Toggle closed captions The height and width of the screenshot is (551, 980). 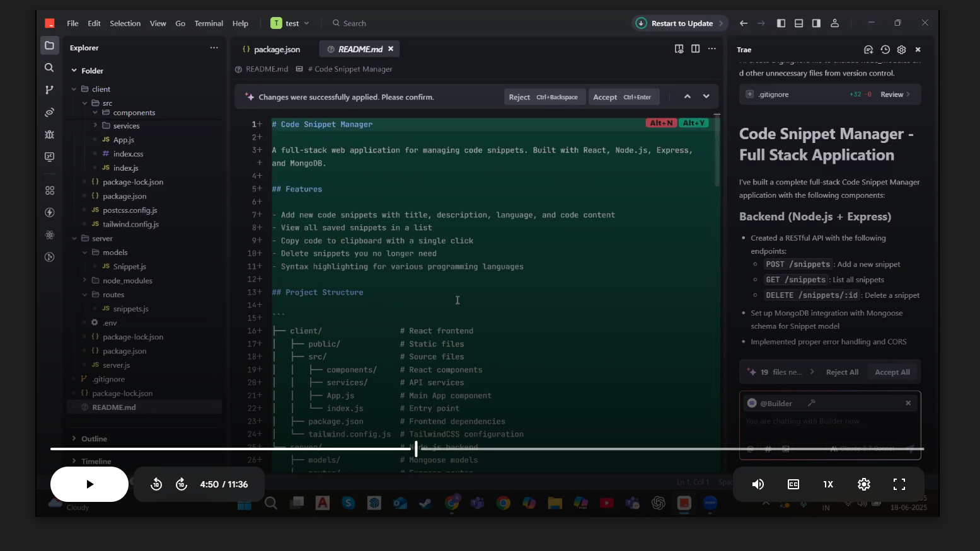pos(793,484)
